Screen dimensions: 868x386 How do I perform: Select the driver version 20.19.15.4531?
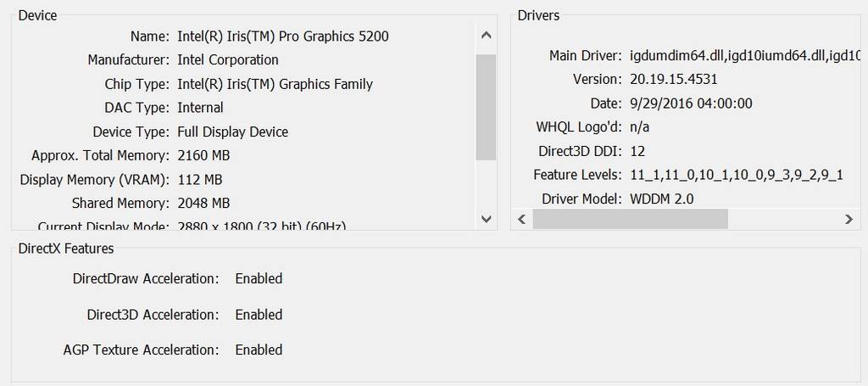[x=675, y=80]
